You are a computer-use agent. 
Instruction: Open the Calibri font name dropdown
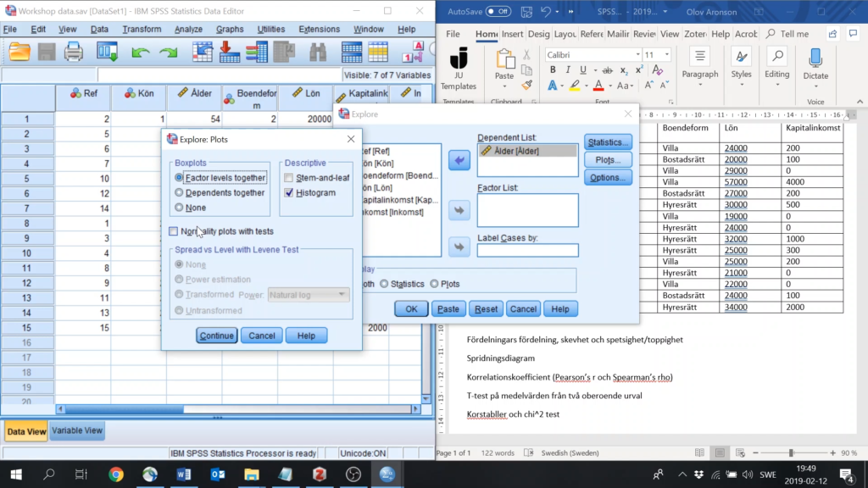pos(637,55)
